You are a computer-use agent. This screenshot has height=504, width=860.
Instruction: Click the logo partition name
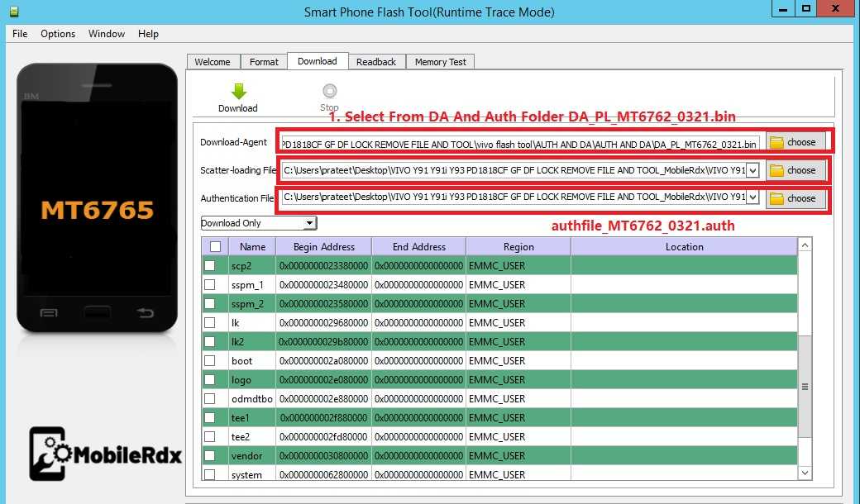tap(241, 379)
